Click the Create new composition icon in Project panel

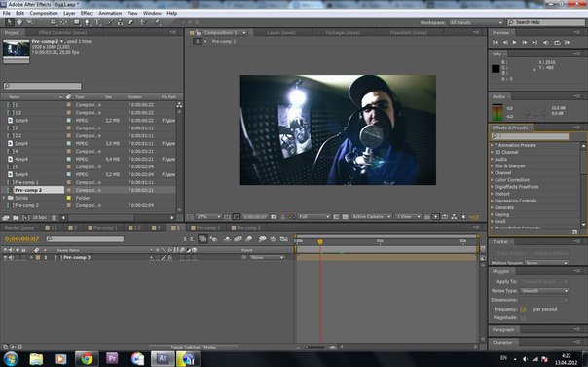tap(25, 217)
